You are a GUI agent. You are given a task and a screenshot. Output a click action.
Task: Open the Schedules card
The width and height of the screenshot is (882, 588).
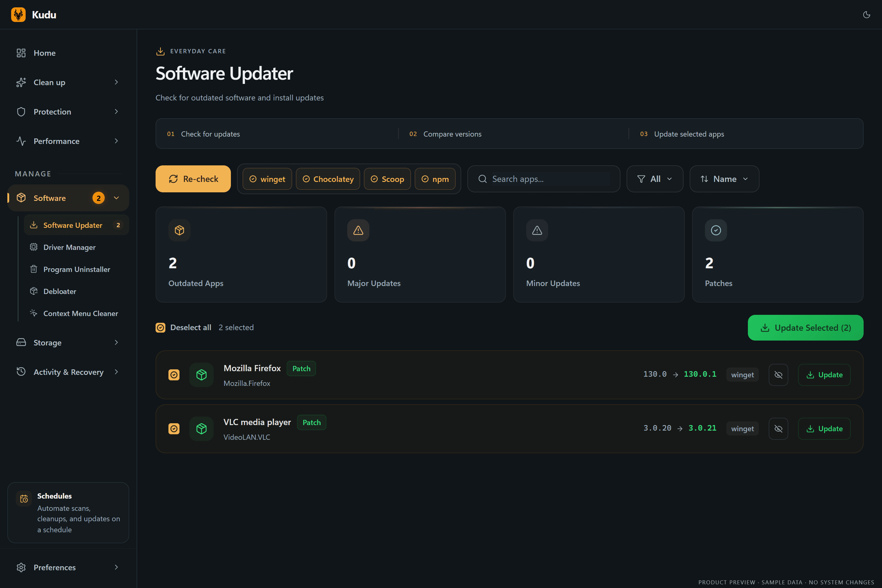(x=68, y=512)
